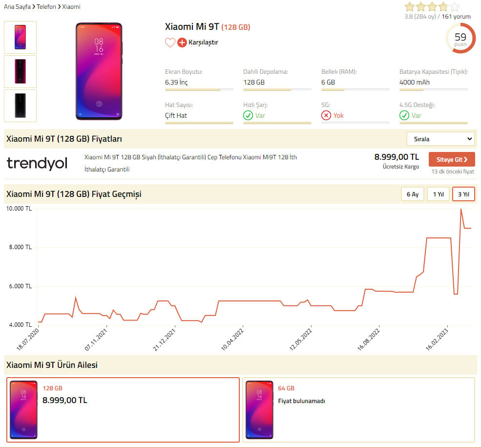Go to Telefon breadcrumb link
This screenshot has height=448, width=481.
[46, 7]
